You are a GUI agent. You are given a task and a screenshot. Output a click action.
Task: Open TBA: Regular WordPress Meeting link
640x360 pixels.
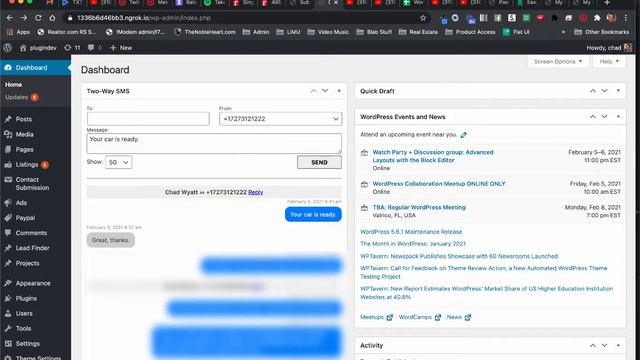(419, 207)
